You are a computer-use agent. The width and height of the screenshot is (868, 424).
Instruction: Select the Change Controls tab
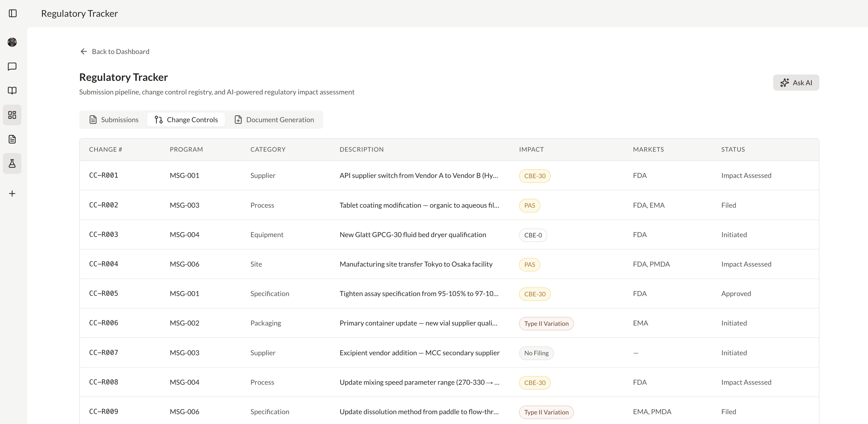pos(186,120)
